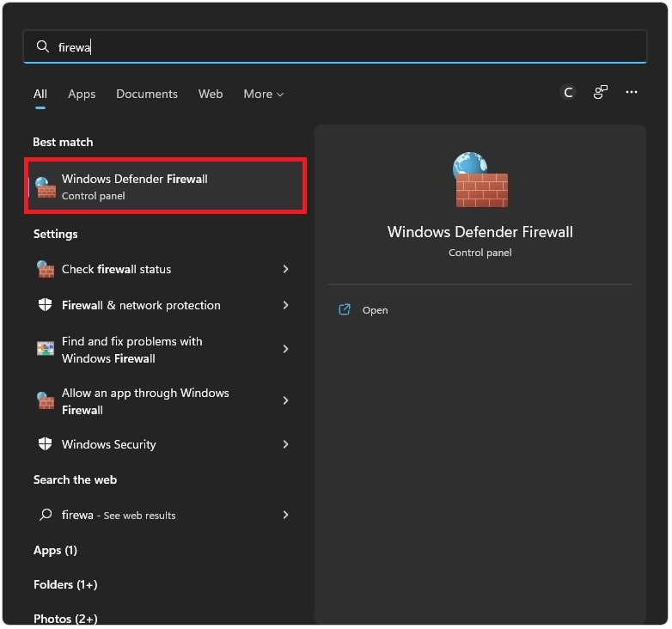Click the shield icon beside Windows Security
The width and height of the screenshot is (672, 629).
[x=46, y=444]
